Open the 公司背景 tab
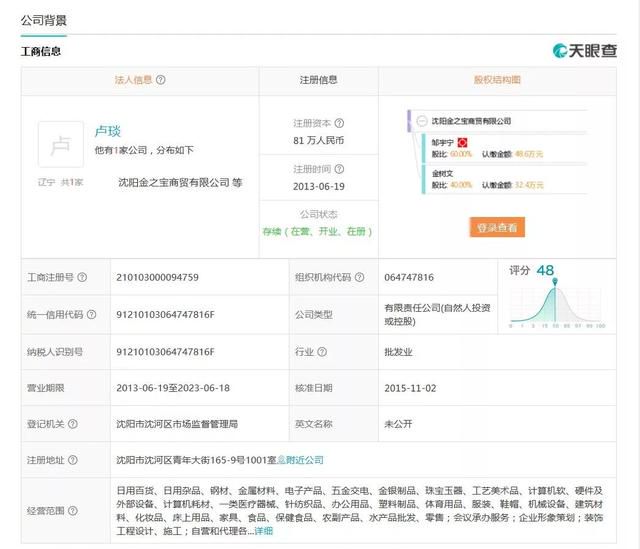This screenshot has width=640, height=549. (x=44, y=20)
